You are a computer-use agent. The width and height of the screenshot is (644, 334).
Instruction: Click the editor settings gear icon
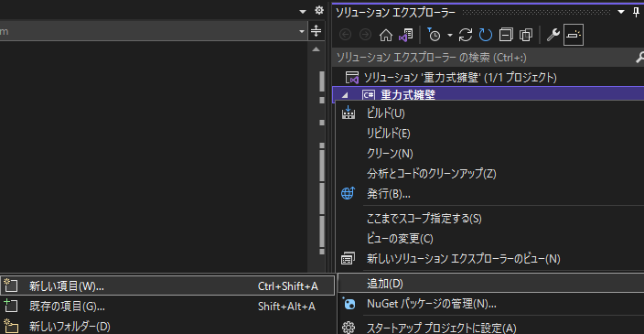[x=319, y=10]
